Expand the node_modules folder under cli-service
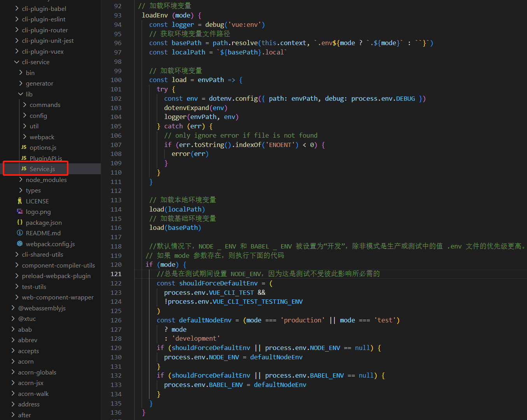Screen dimensions: 527x420 [x=21, y=180]
